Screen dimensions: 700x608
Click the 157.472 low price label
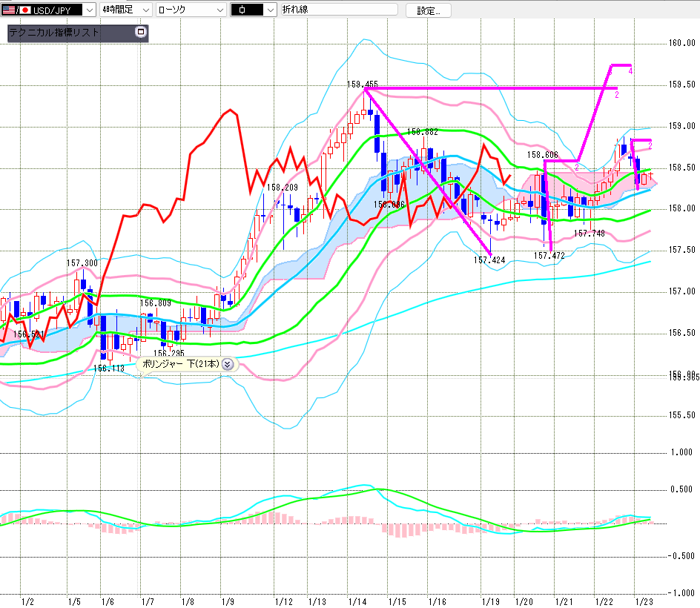[x=549, y=255]
